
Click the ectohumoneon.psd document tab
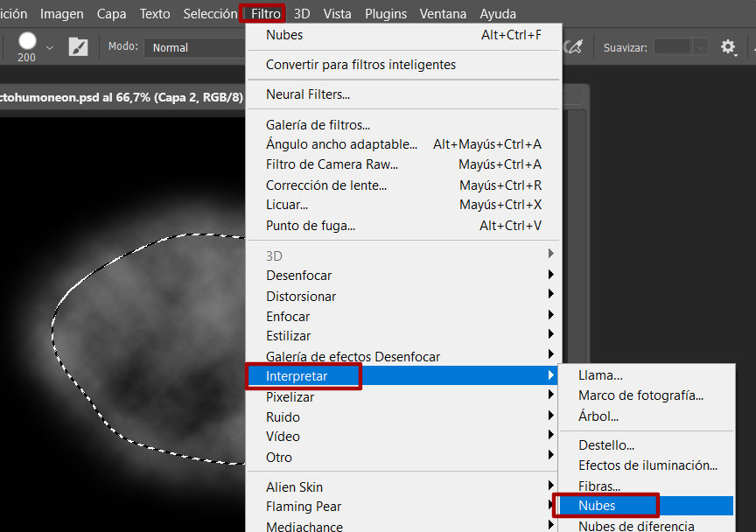121,97
